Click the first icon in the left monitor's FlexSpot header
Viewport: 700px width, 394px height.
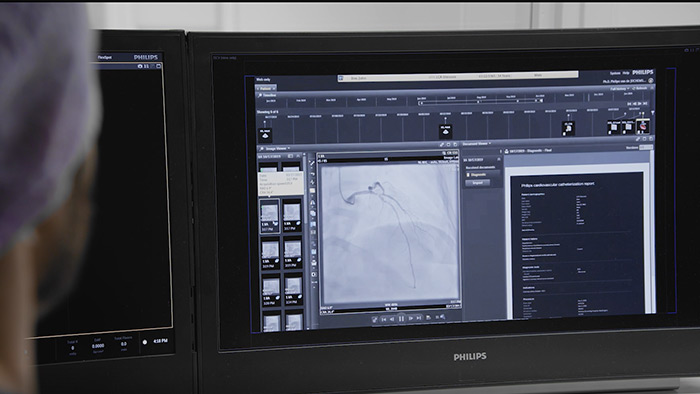140,66
